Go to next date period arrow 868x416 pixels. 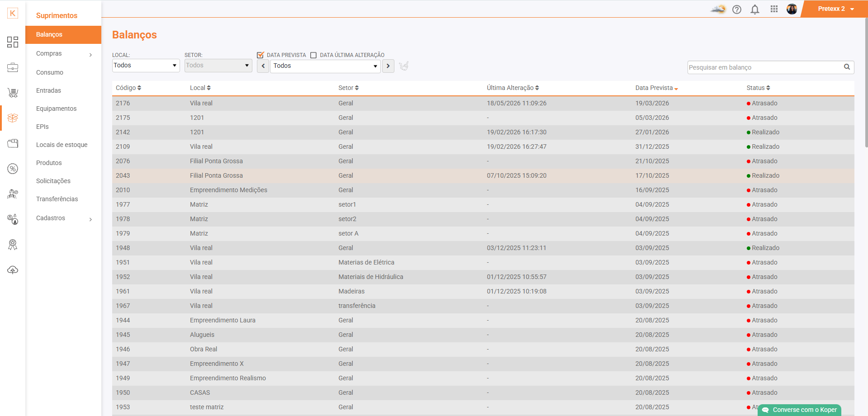pyautogui.click(x=388, y=66)
